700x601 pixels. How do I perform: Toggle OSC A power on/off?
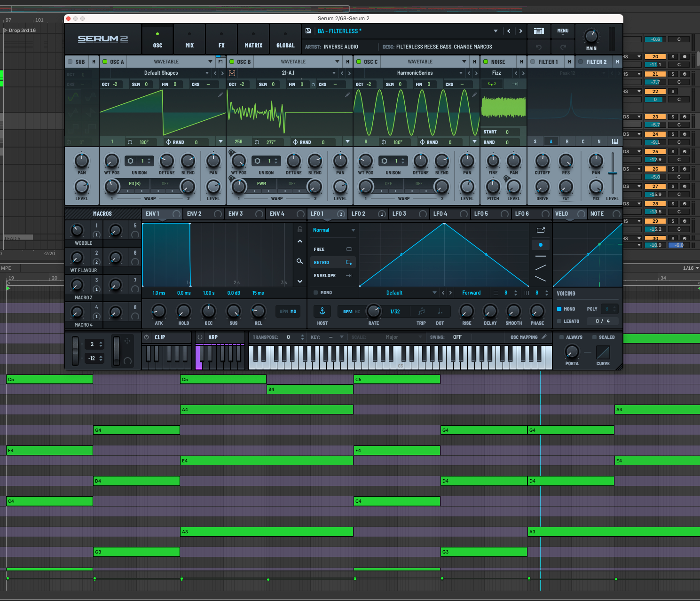105,62
